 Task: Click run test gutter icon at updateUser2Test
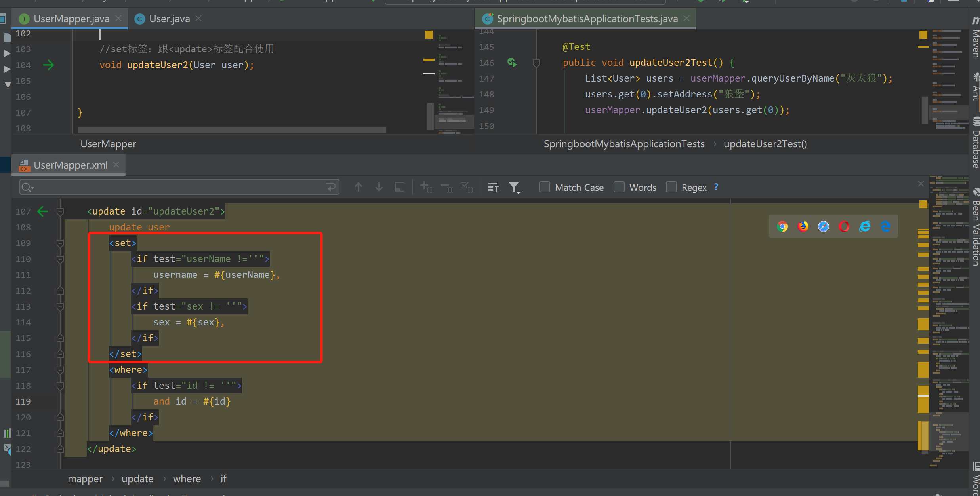[512, 63]
